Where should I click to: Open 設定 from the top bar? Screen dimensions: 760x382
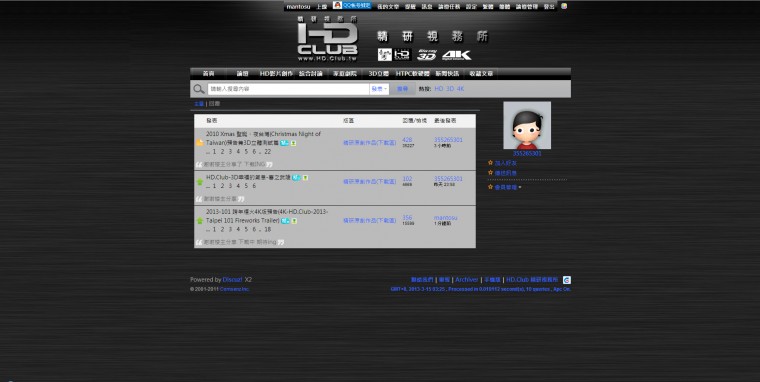tap(471, 7)
